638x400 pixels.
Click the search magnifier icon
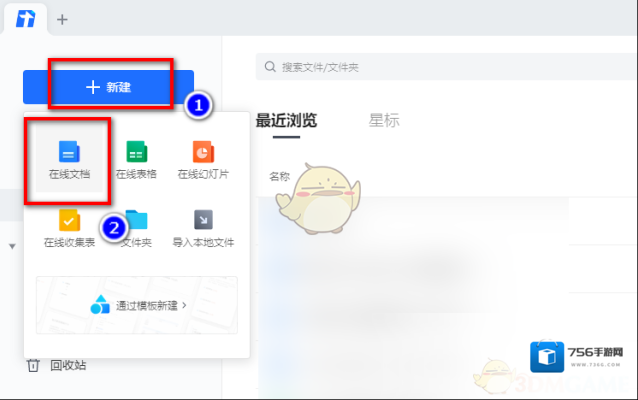point(270,67)
